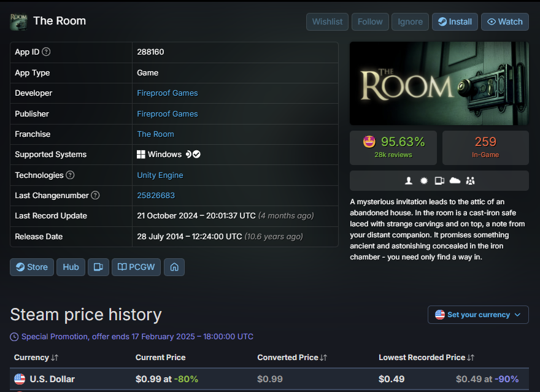Click the Steam Cloud category icon

[x=455, y=181]
